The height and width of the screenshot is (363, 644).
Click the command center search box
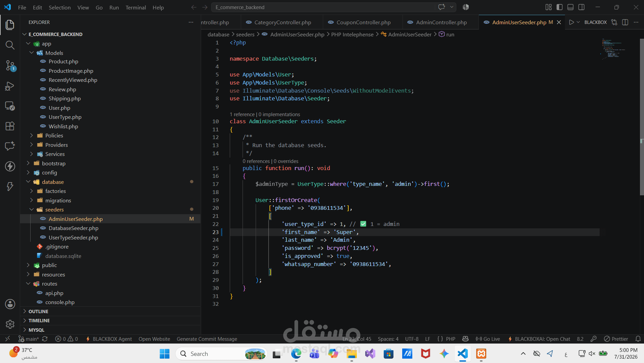(324, 7)
